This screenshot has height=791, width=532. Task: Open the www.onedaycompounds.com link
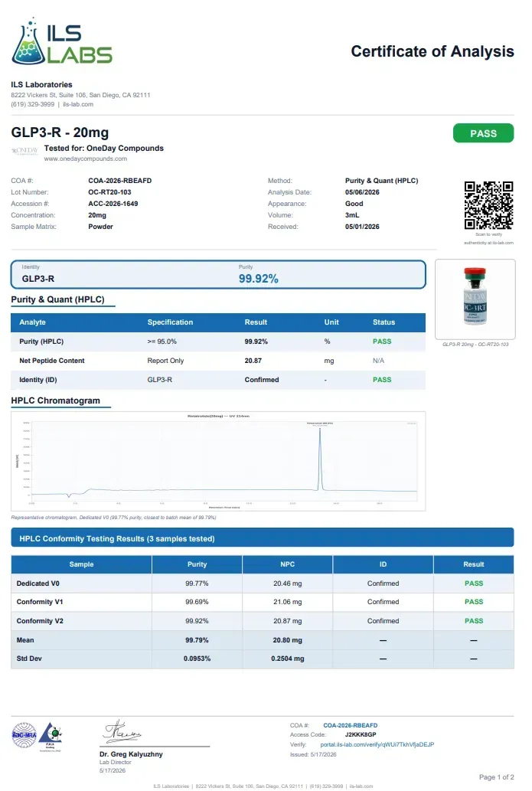point(85,159)
